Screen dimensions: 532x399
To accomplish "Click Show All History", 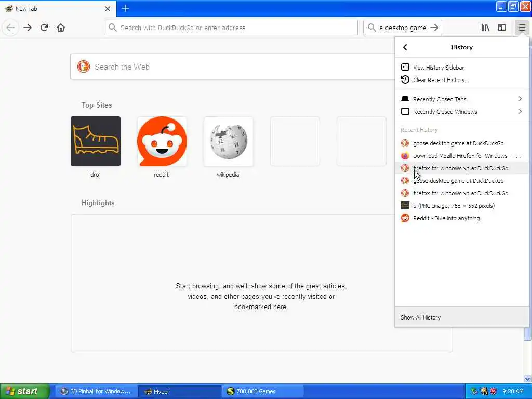I will (462, 317).
